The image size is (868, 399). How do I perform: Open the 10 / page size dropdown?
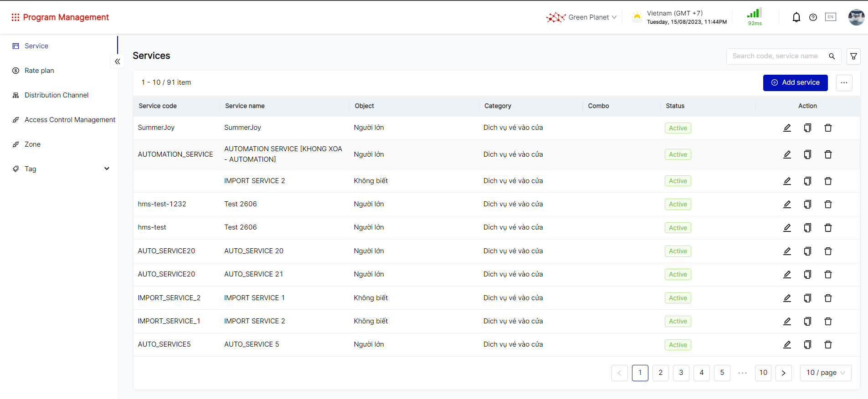(x=825, y=373)
